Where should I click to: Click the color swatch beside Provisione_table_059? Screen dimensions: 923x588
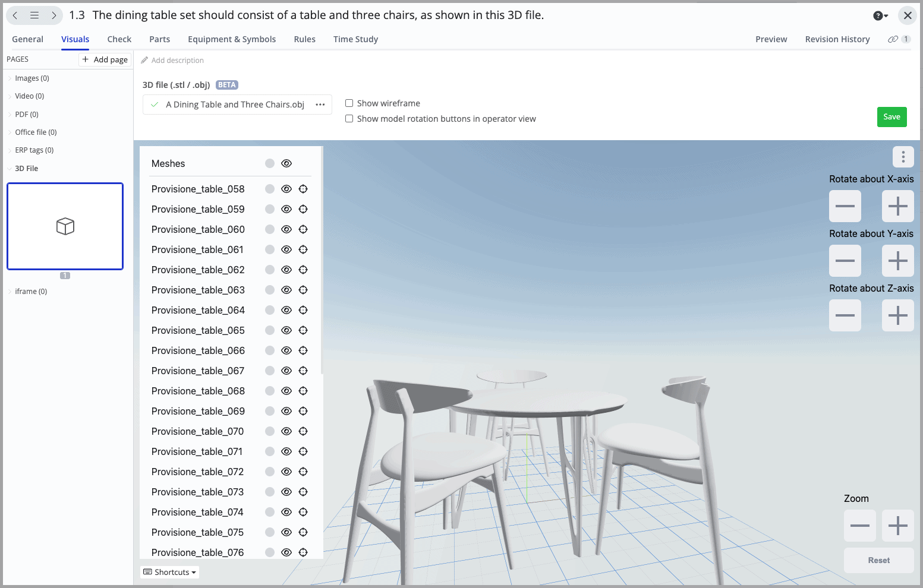click(269, 208)
